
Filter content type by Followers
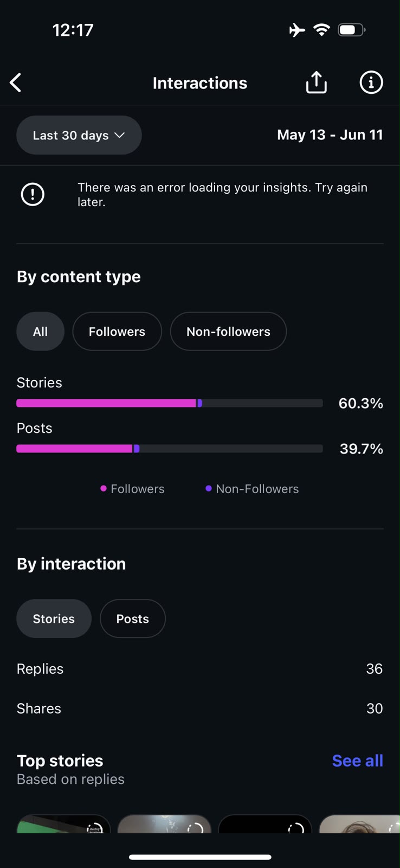pos(117,331)
